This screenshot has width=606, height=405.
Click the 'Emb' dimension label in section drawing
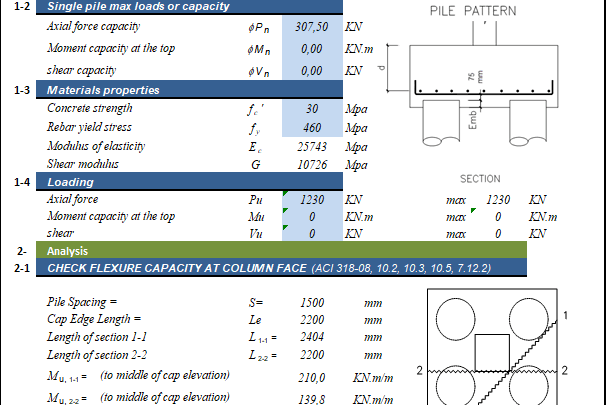click(473, 120)
